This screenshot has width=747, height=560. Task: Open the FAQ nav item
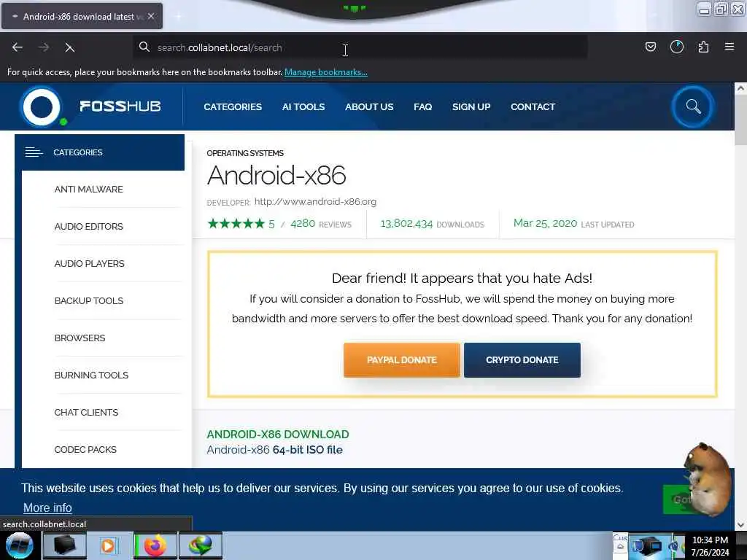[x=422, y=106]
